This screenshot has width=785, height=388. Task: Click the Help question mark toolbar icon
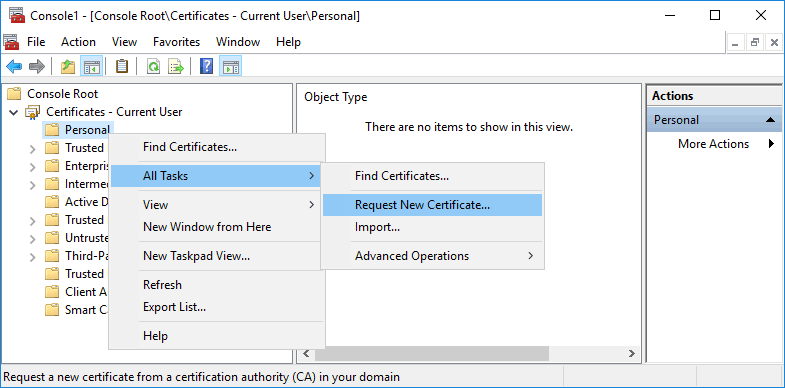206,66
